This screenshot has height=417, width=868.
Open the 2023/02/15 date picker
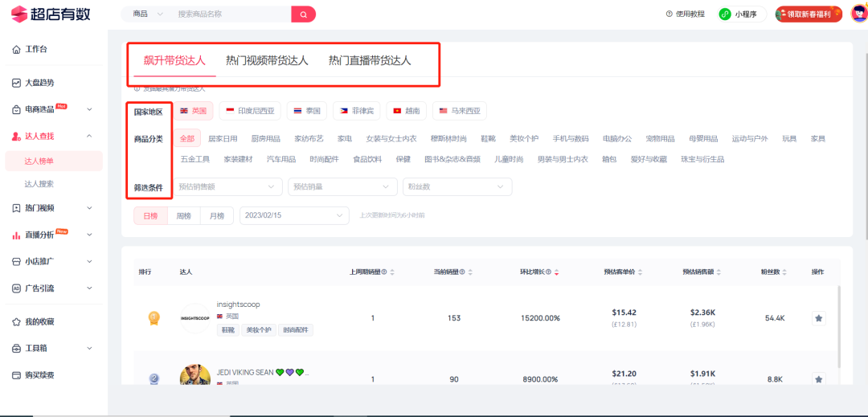click(294, 215)
